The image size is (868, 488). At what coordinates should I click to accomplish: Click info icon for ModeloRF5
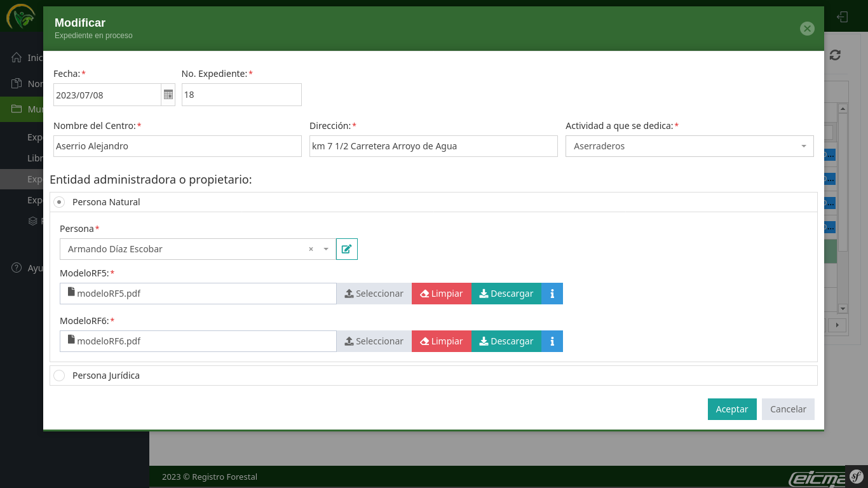pos(552,294)
